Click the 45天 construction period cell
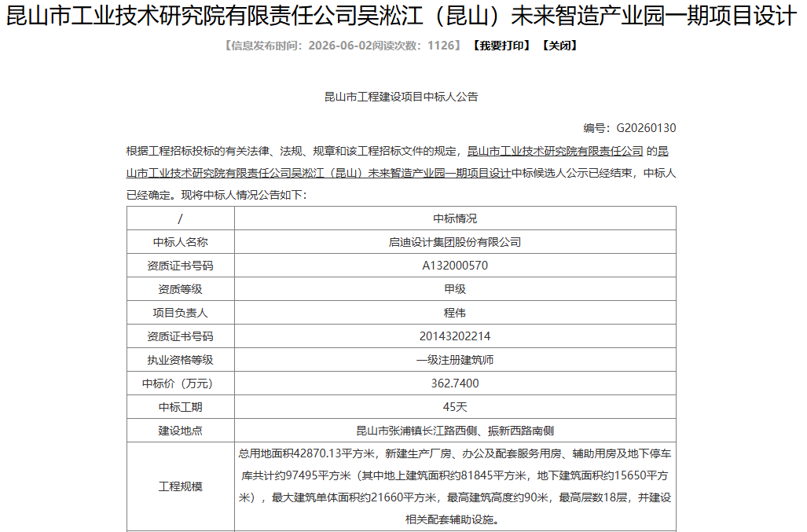The image size is (807, 532). pyautogui.click(x=455, y=408)
